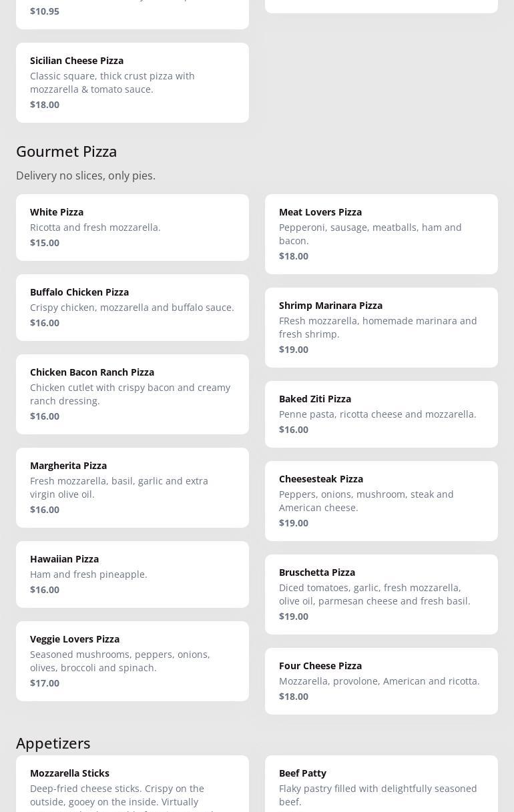Click the Gourmet Pizza section heading
Screen dimensions: 514x812
[x=67, y=151]
